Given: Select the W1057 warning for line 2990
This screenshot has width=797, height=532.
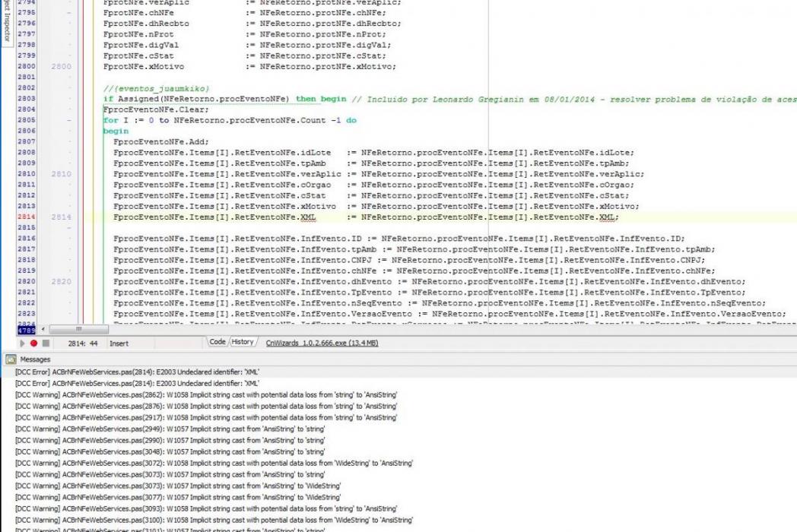Looking at the screenshot, I should (x=170, y=441).
